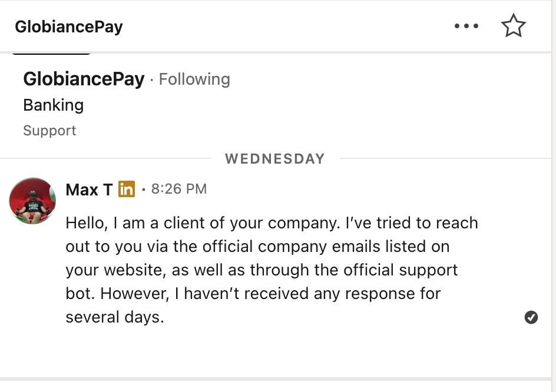Click the Banking industry label
The height and width of the screenshot is (392, 556).
pos(54,105)
